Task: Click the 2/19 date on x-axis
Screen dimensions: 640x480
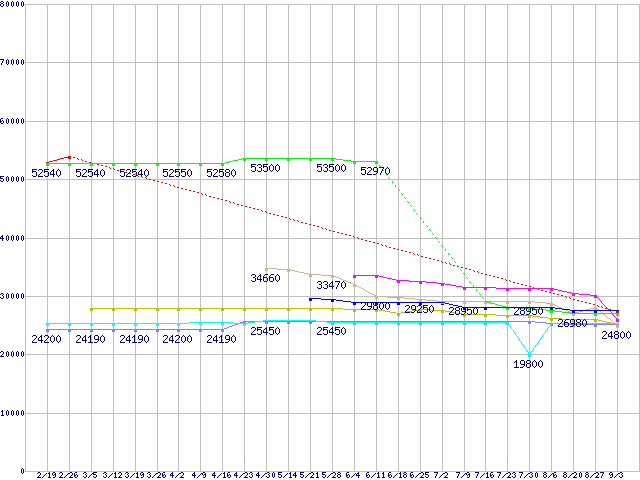Action: click(46, 474)
